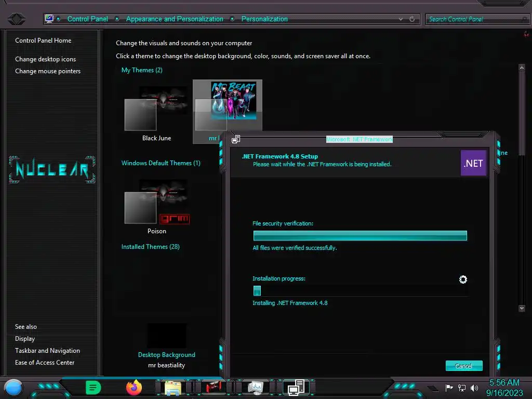Launch Firefox from the taskbar
Viewport: 532px width, 399px height.
134,388
